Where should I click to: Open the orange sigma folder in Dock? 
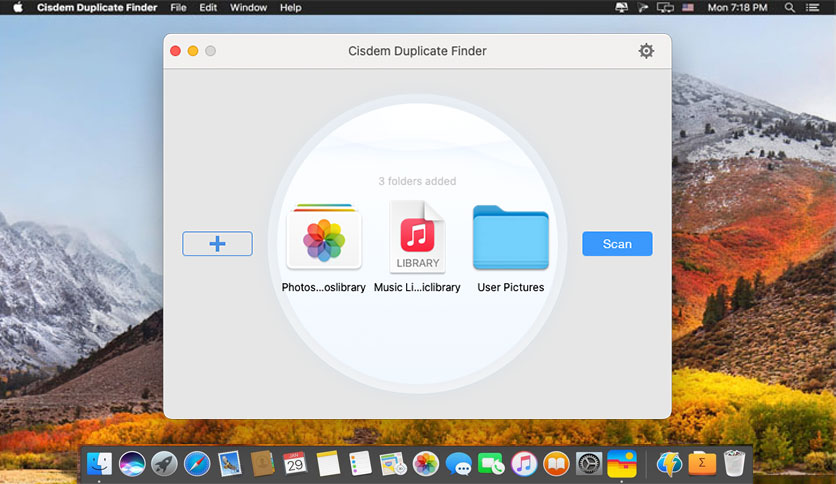(702, 463)
